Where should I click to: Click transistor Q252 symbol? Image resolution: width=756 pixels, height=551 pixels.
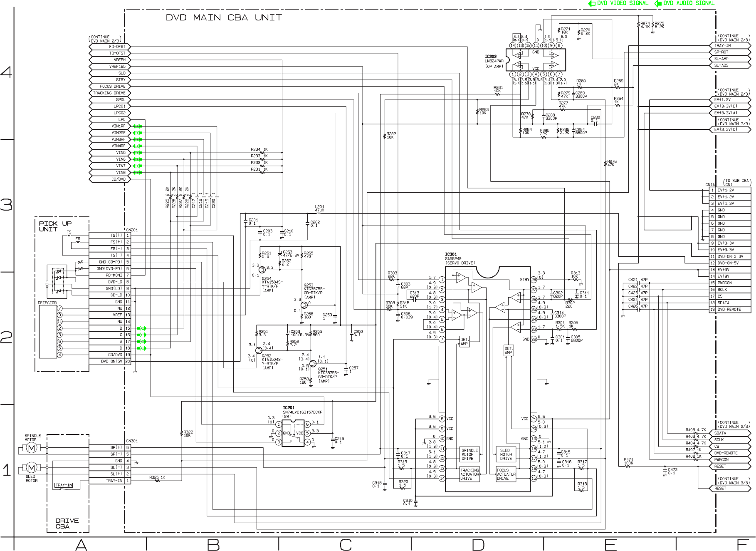[x=259, y=350]
